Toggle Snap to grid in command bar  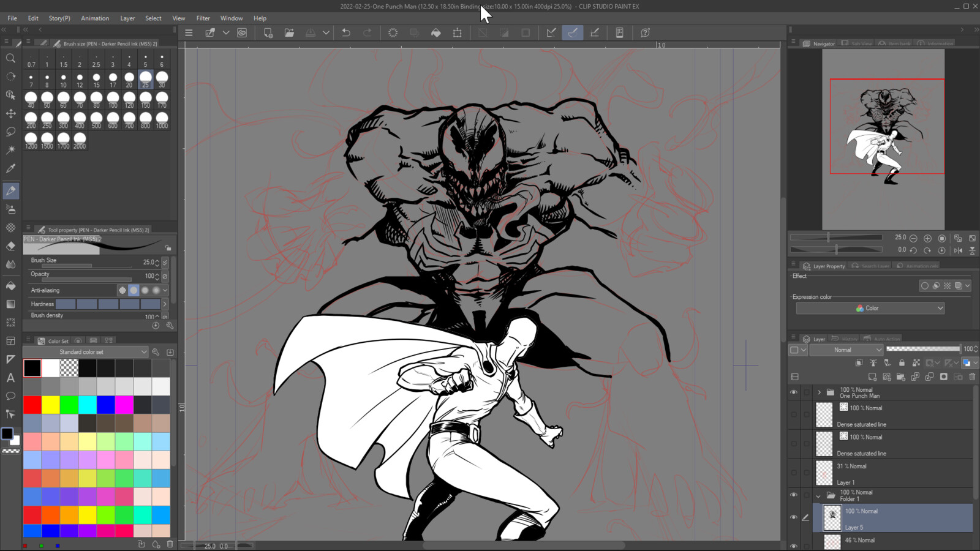594,32
